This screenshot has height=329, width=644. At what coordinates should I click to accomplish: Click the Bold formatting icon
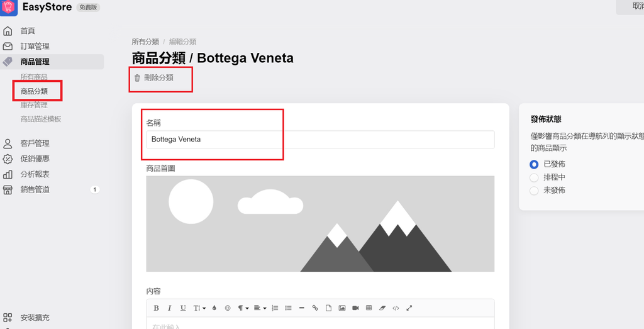[x=157, y=308]
